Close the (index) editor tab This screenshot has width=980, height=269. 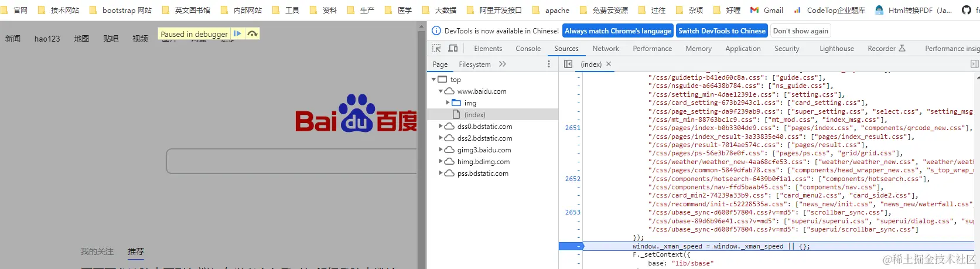(x=609, y=64)
